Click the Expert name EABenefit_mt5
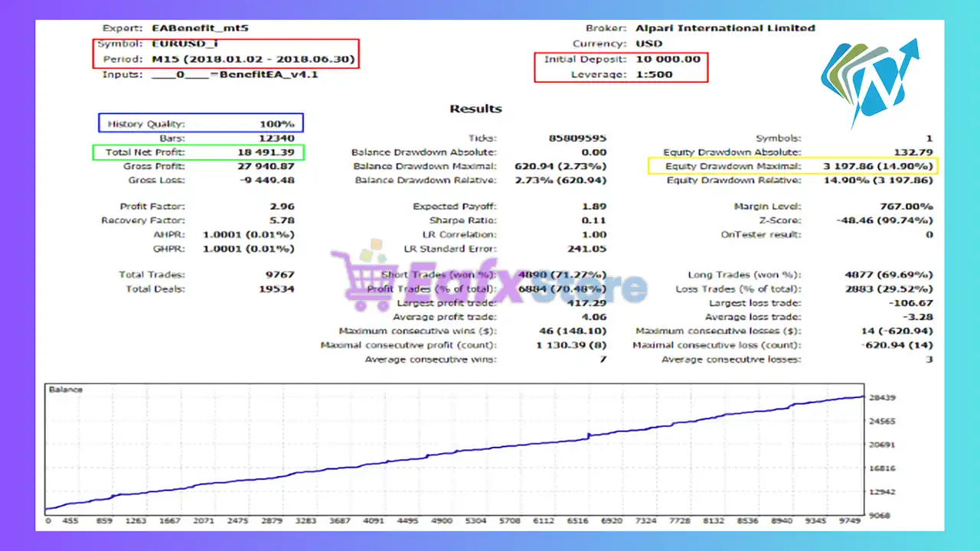 pyautogui.click(x=201, y=28)
